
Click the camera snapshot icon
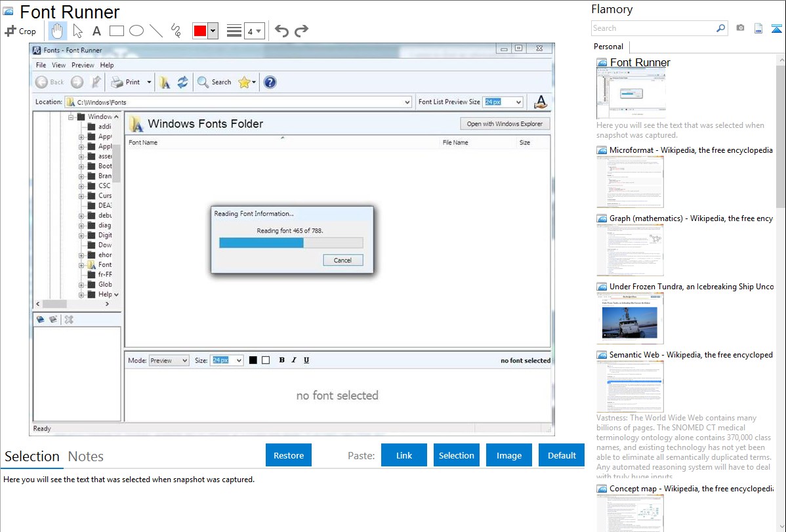click(x=740, y=28)
